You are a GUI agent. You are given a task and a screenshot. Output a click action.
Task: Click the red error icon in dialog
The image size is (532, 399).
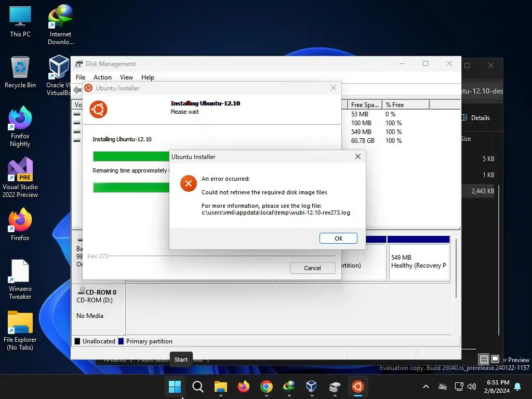point(188,183)
